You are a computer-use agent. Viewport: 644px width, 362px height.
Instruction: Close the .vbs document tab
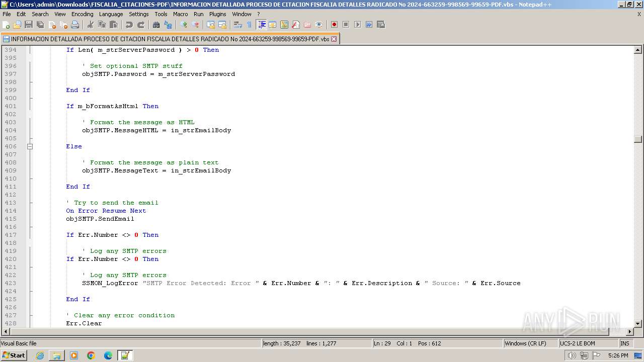click(334, 39)
